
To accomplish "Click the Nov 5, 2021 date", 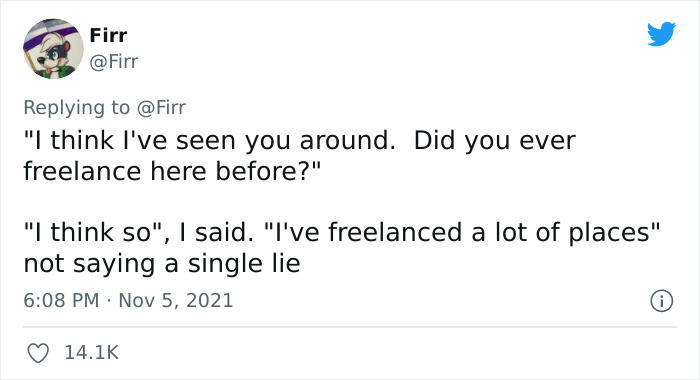I will pos(175,300).
